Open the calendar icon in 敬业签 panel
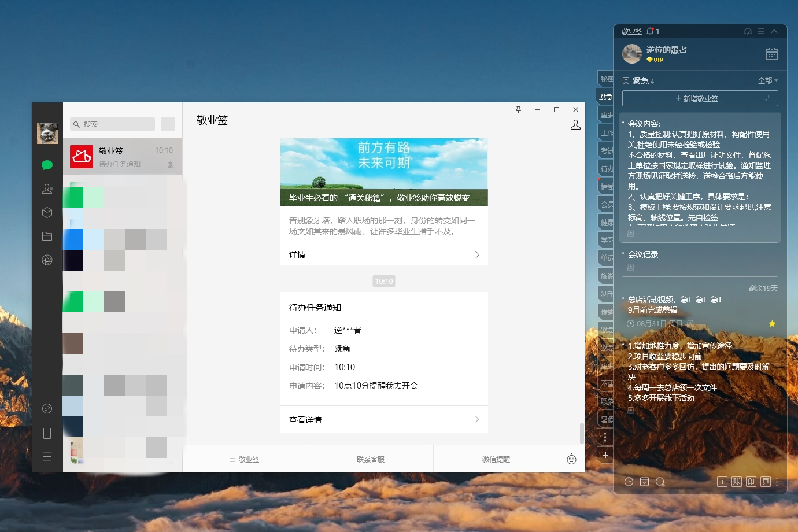Viewport: 798px width, 532px height. coord(772,54)
